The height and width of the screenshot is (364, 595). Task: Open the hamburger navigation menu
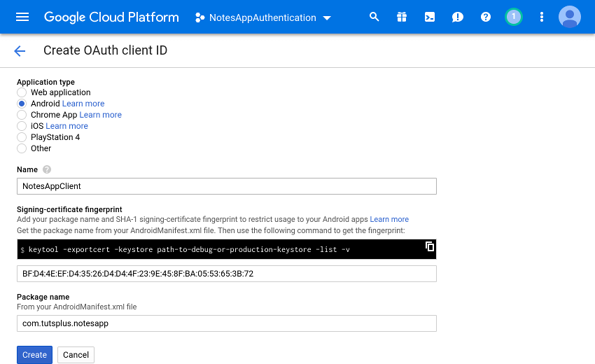[22, 17]
